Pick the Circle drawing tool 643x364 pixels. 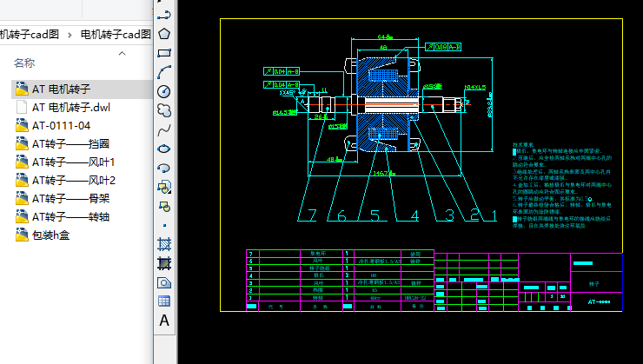coord(163,91)
